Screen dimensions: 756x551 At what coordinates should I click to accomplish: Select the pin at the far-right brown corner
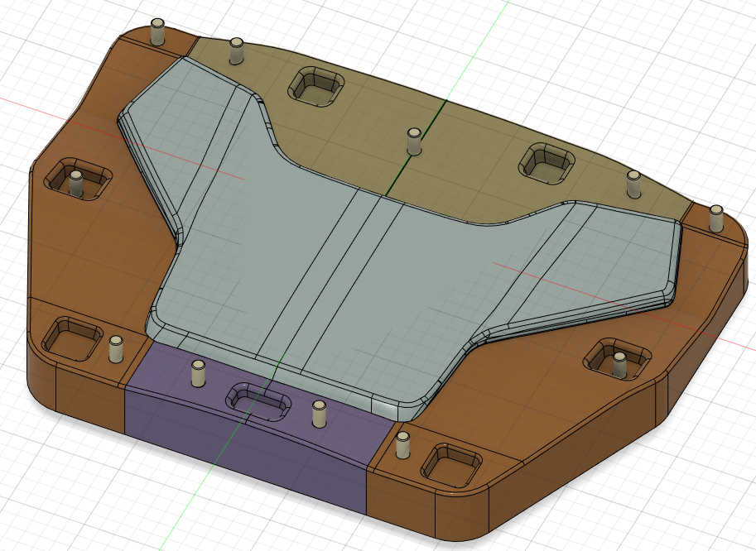(x=716, y=218)
